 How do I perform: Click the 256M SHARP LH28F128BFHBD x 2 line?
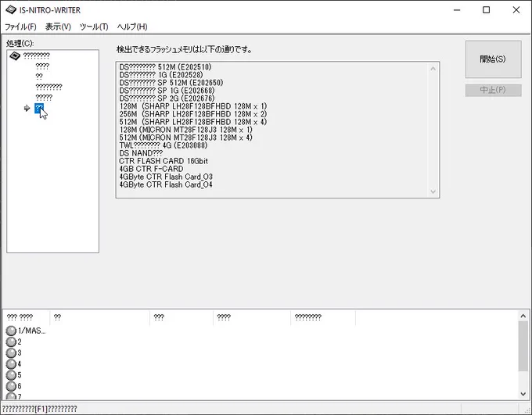pyautogui.click(x=192, y=114)
